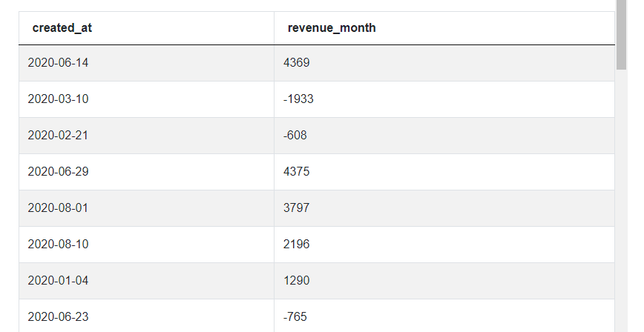The image size is (644, 332).
Task: Click the 2020-03-10 date cell
Action: (58, 99)
